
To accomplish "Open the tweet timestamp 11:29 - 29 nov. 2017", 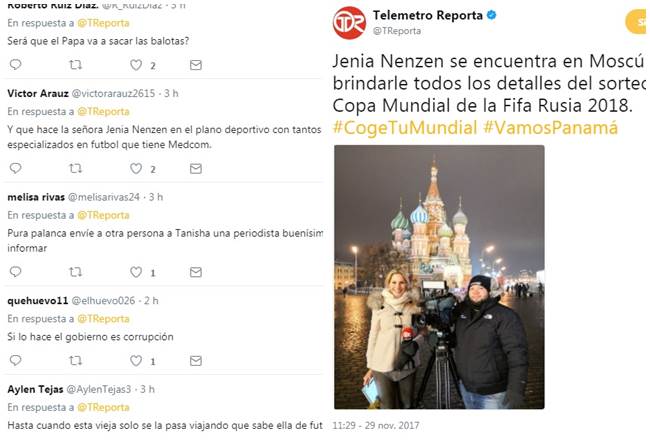I will [376, 425].
